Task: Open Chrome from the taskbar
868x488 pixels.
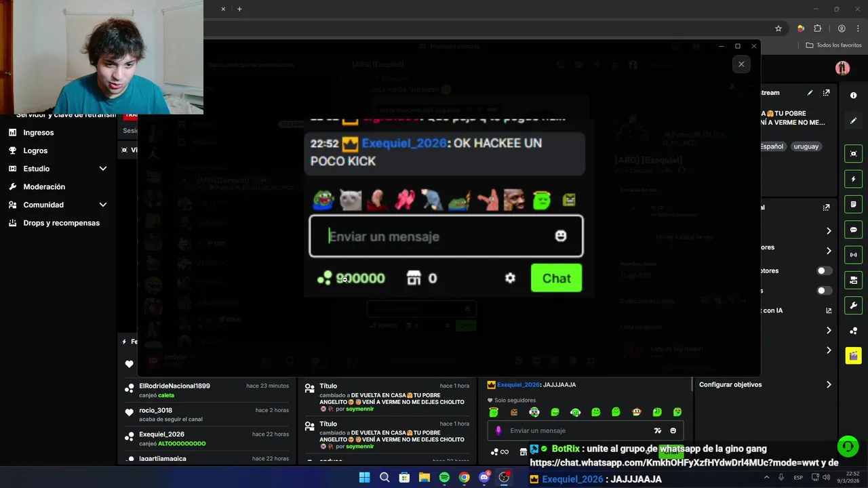Action: tap(464, 477)
